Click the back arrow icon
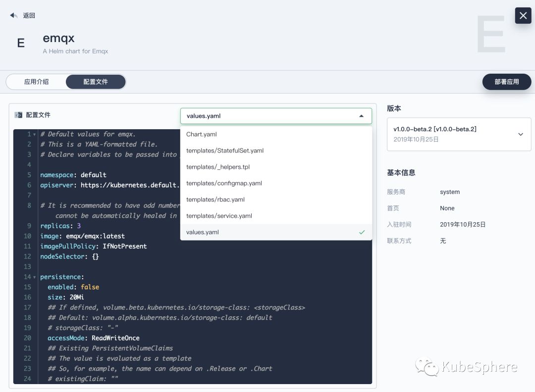This screenshot has width=535, height=392. coord(14,15)
